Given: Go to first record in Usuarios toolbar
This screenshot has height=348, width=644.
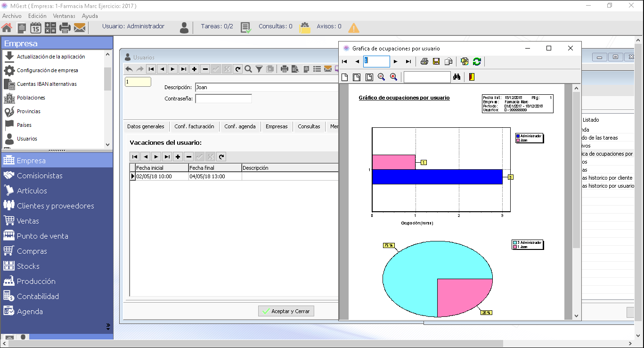Looking at the screenshot, I should [151, 69].
